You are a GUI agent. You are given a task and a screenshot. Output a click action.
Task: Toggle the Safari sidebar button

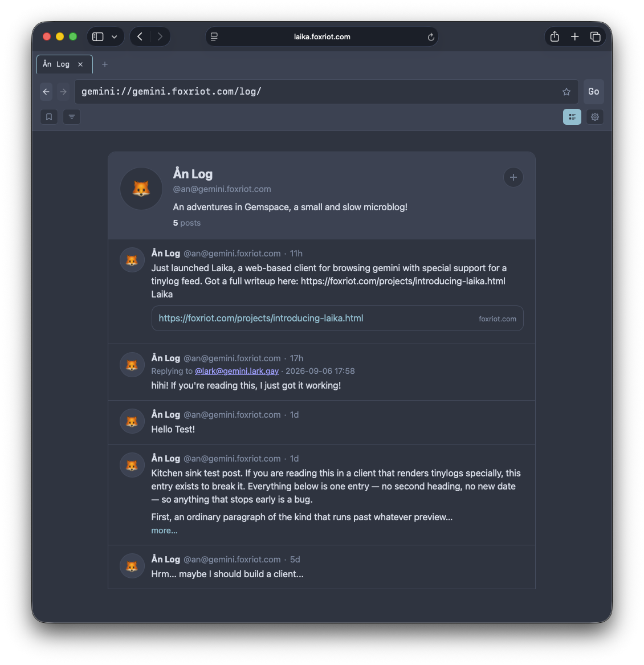click(x=98, y=37)
